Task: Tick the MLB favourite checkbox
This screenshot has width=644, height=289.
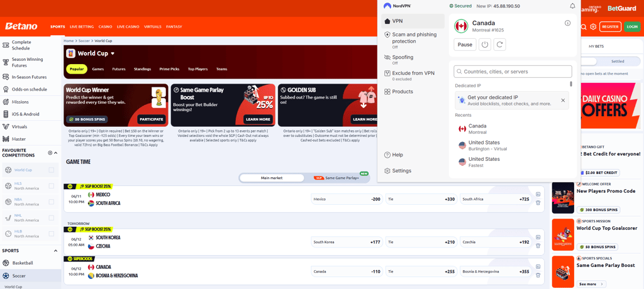Action: pos(52,234)
